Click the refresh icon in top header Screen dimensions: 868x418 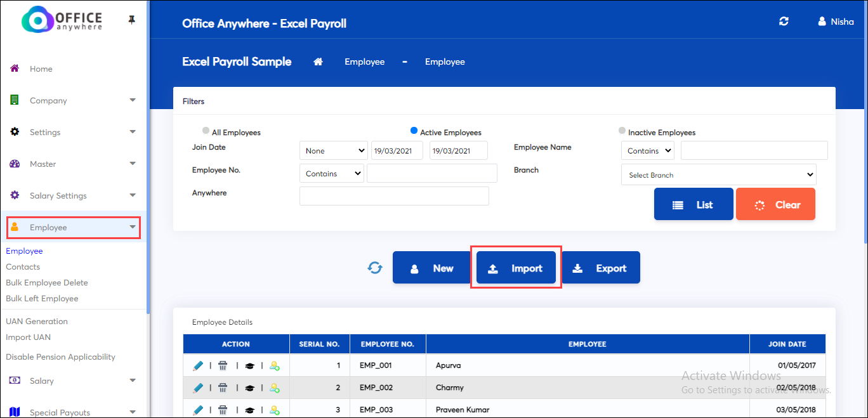tap(784, 22)
